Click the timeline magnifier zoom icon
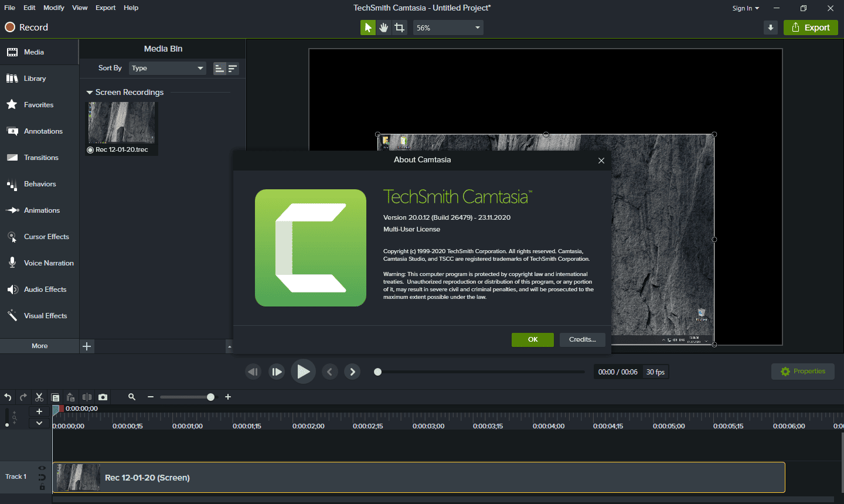 pyautogui.click(x=132, y=397)
